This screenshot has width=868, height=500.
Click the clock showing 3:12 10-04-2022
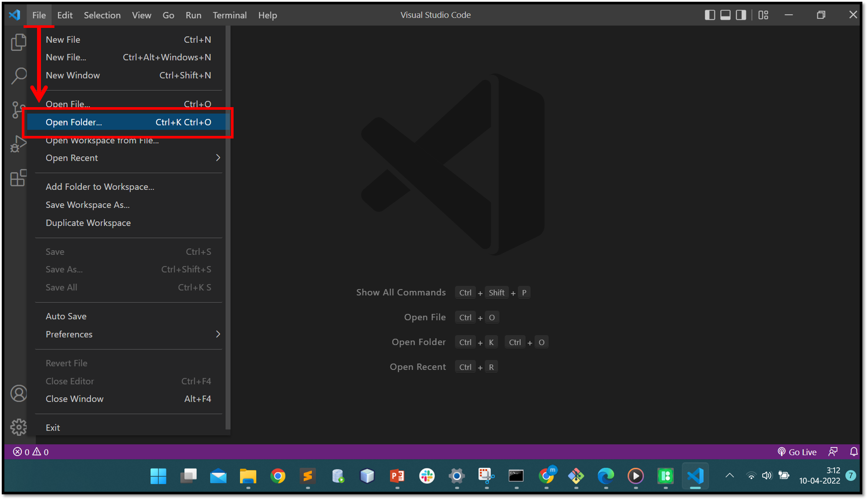click(819, 476)
